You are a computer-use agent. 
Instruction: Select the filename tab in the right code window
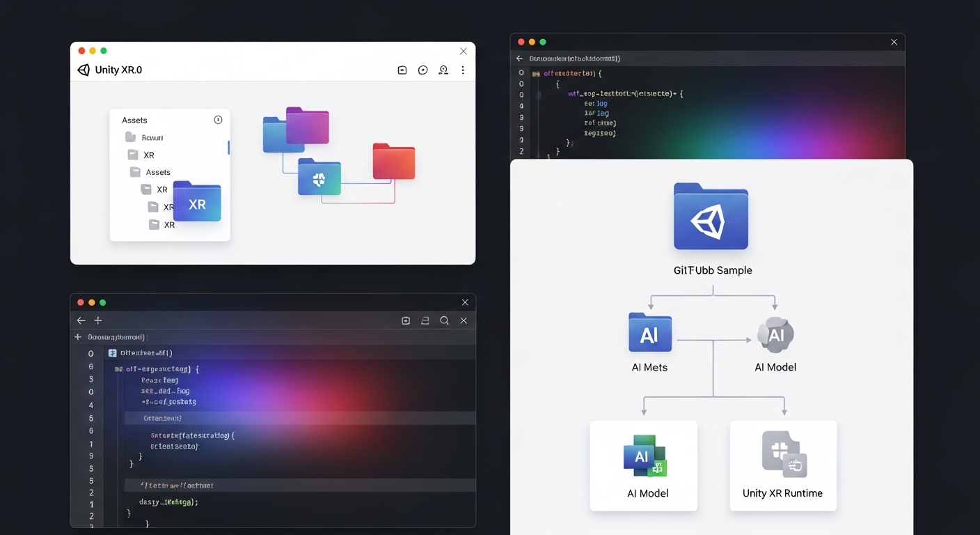[x=571, y=58]
